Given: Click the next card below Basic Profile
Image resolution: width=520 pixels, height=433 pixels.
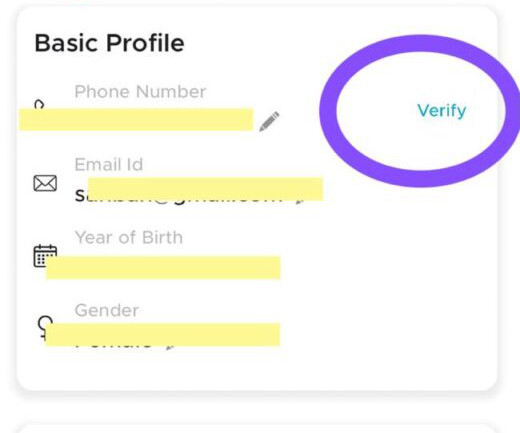Looking at the screenshot, I should pyautogui.click(x=257, y=428).
